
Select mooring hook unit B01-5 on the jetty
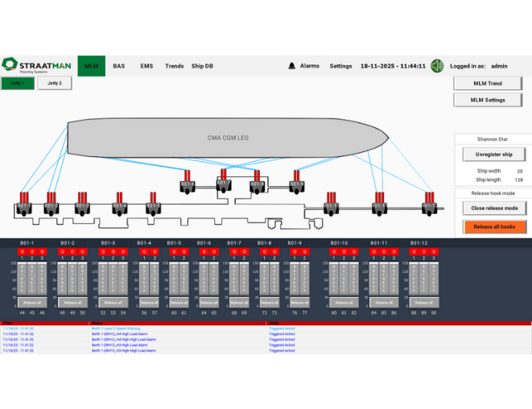153,206
